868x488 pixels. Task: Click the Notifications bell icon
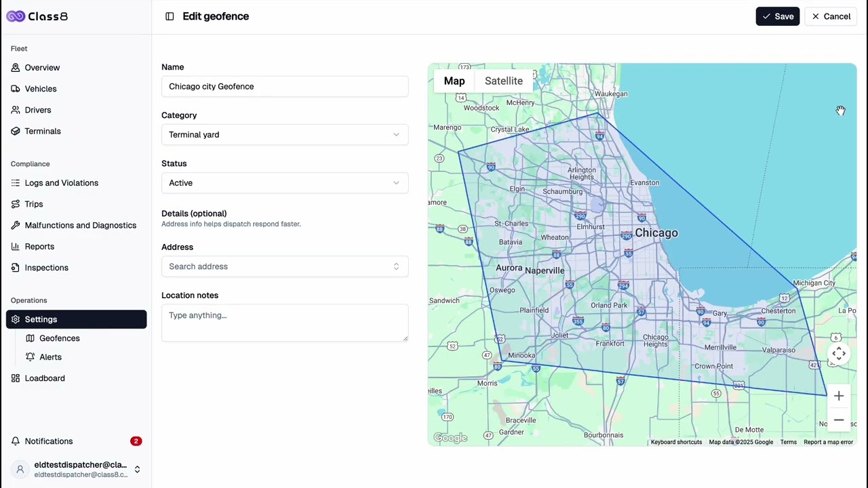(16, 441)
